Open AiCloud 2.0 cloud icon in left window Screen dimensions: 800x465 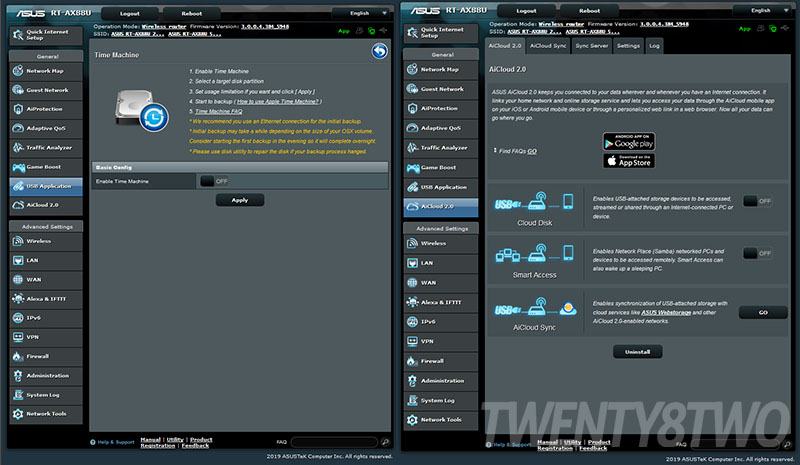18,205
